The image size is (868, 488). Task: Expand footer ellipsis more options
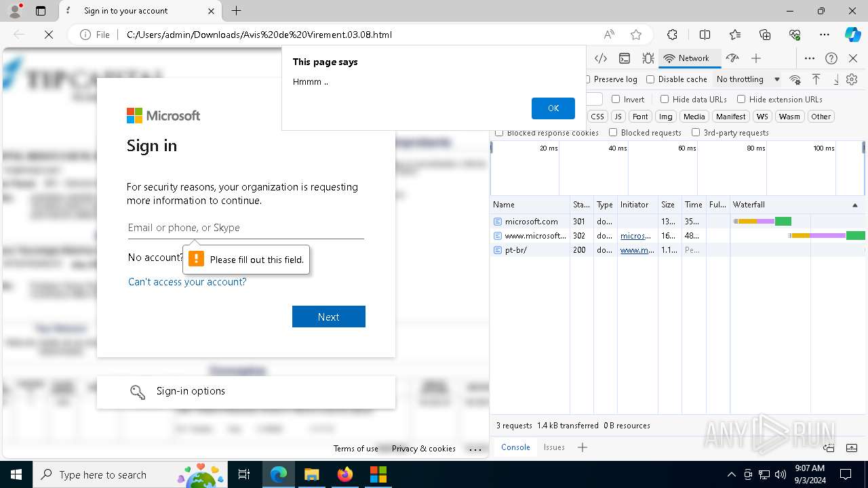475,449
